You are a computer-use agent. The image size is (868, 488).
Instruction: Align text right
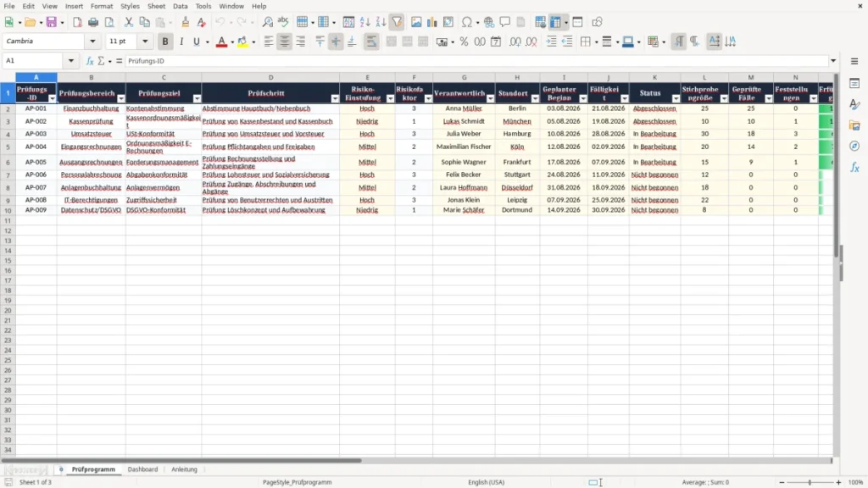click(x=301, y=42)
